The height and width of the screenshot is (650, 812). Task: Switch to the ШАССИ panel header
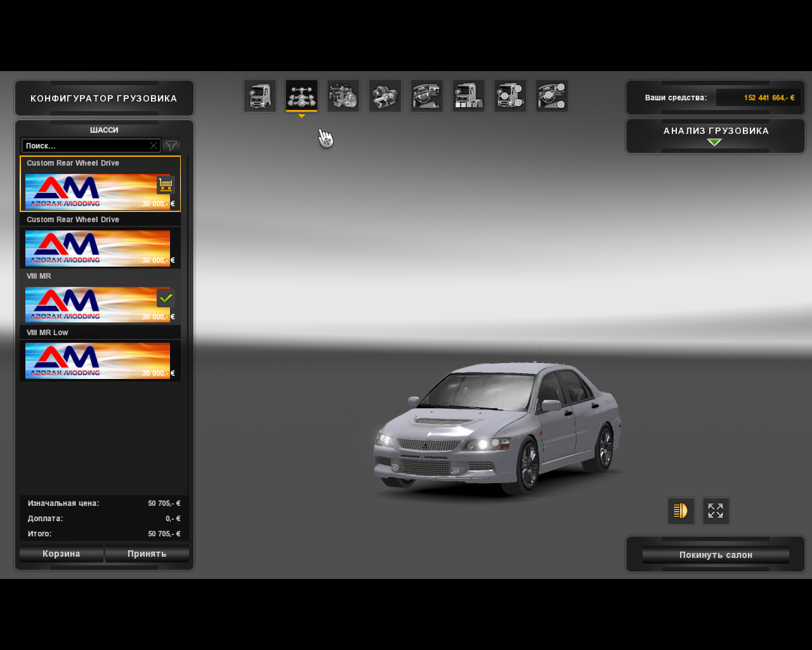[x=103, y=129]
